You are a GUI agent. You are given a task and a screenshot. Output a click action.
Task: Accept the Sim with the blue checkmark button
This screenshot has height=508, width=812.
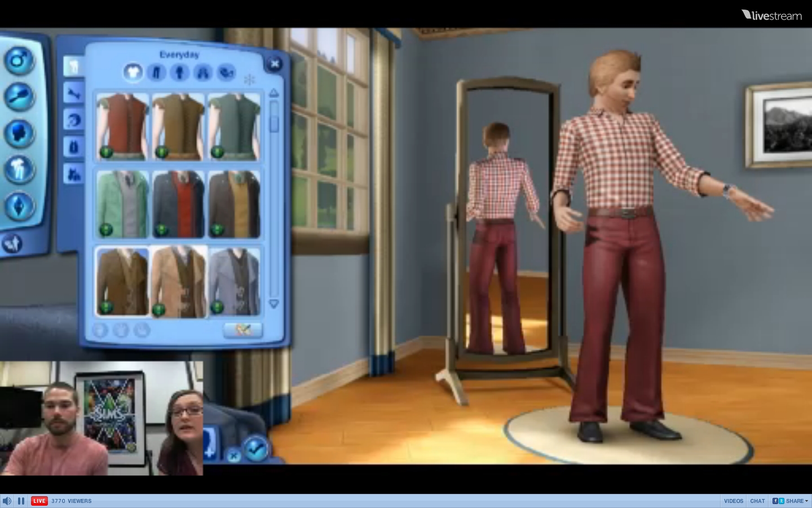click(x=256, y=449)
